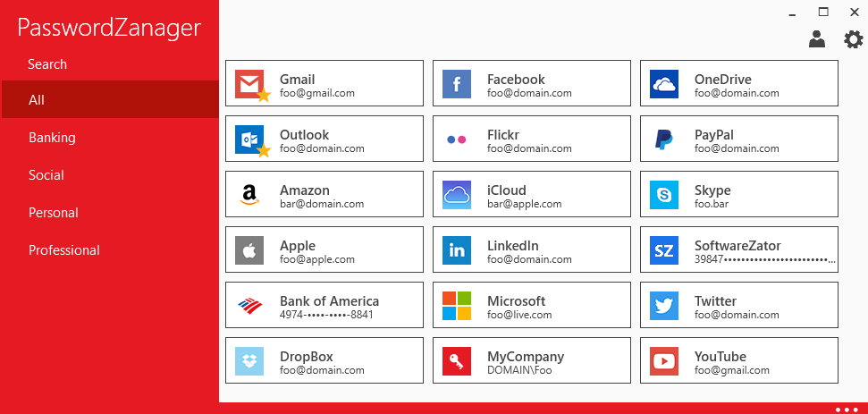
Task: Click the Gmail envelope icon
Action: [x=249, y=83]
